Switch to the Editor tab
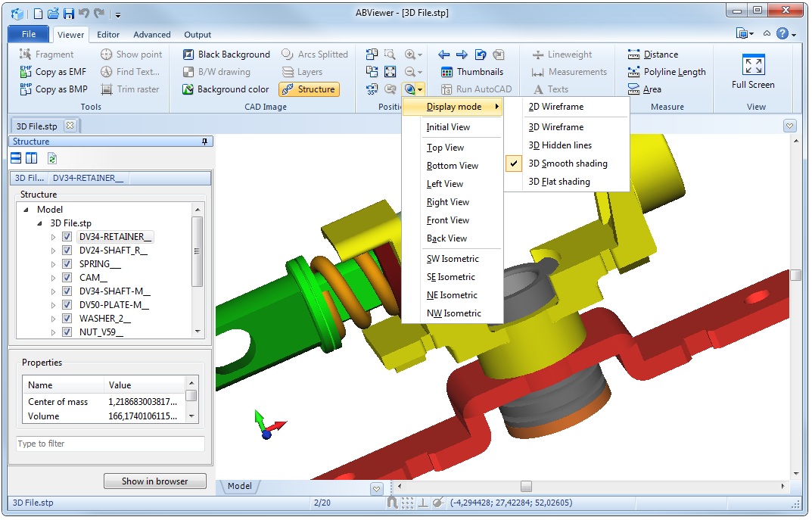The height and width of the screenshot is (520, 812). (108, 34)
